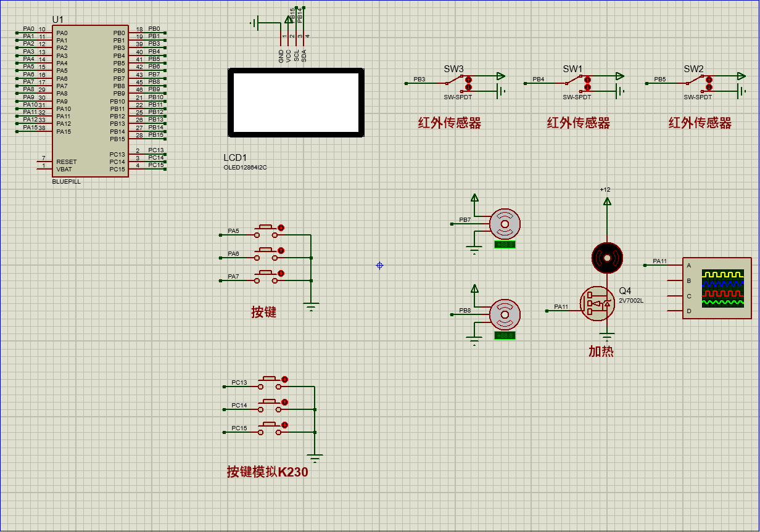Select oscilloscope channel B pin
This screenshot has width=760, height=532.
click(x=675, y=280)
